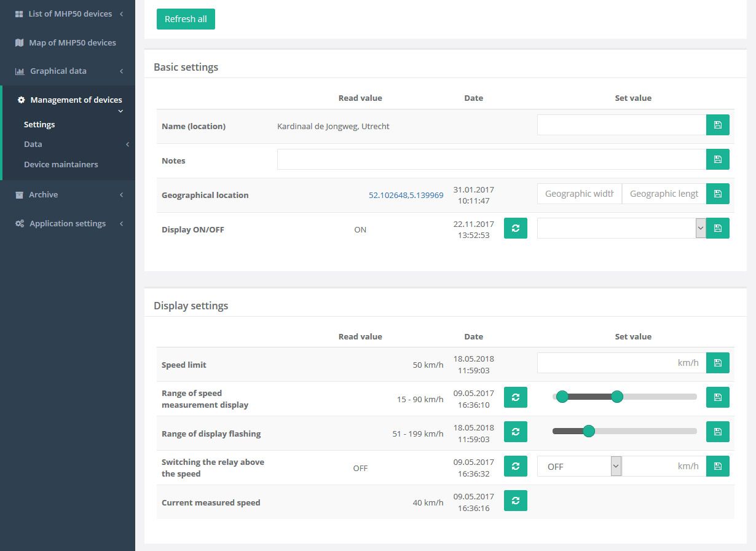Viewport: 756px width, 551px height.
Task: Open the Display ON/OFF dropdown
Action: pos(621,228)
